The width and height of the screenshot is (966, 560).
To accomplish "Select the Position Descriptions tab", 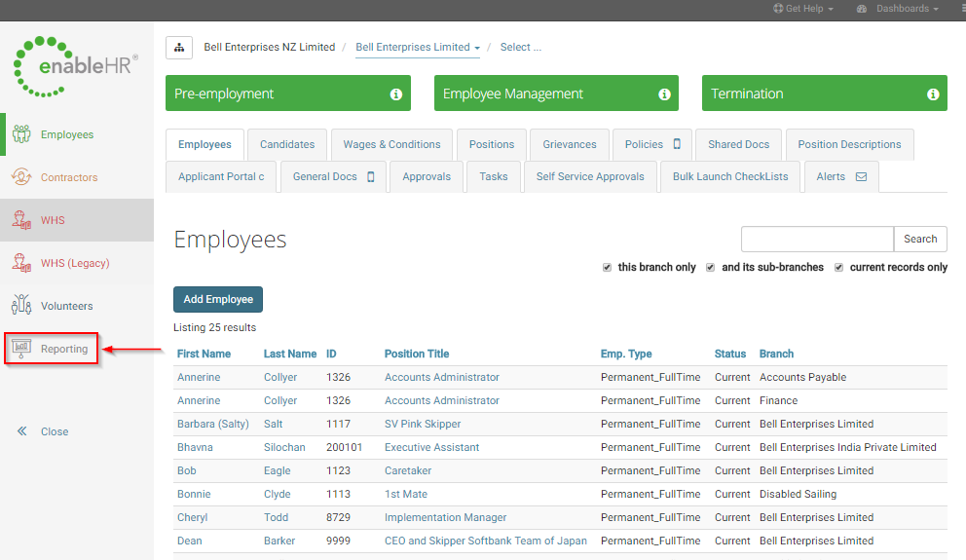I will click(849, 144).
